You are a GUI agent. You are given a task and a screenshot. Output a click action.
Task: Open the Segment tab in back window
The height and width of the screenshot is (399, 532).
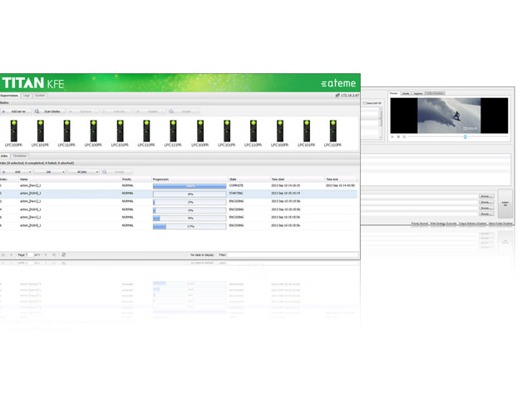click(x=418, y=93)
